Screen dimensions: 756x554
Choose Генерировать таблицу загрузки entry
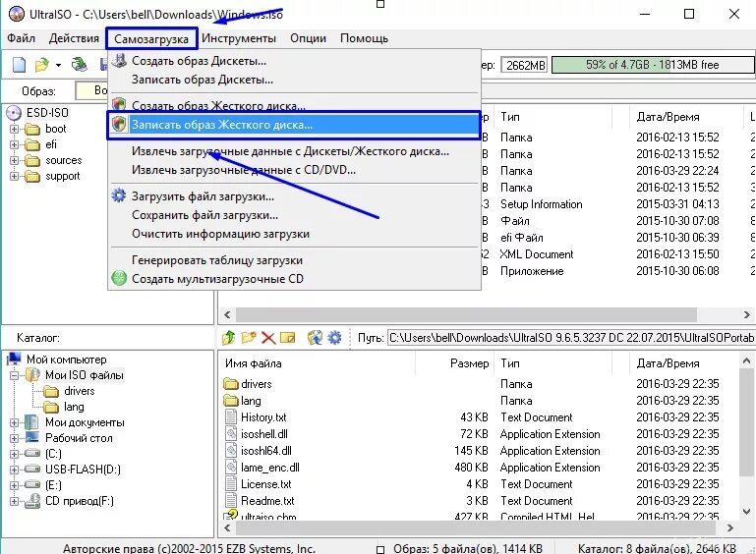pyautogui.click(x=294, y=260)
